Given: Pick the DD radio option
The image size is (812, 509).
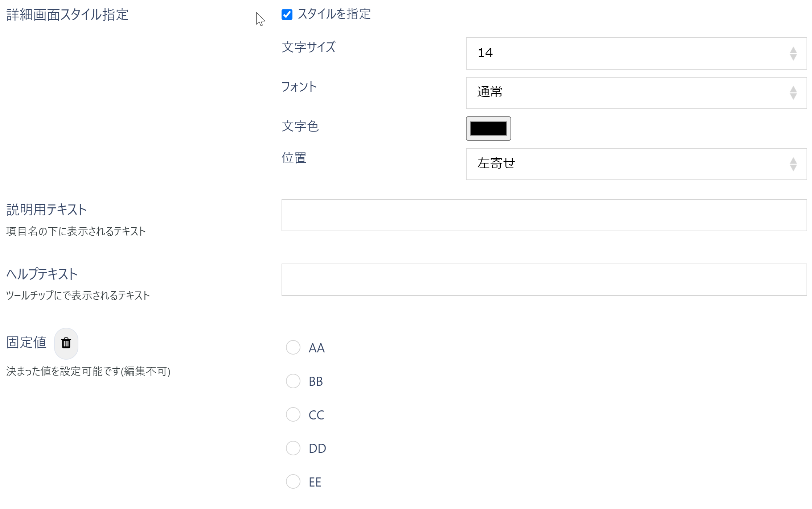Looking at the screenshot, I should pos(293,448).
